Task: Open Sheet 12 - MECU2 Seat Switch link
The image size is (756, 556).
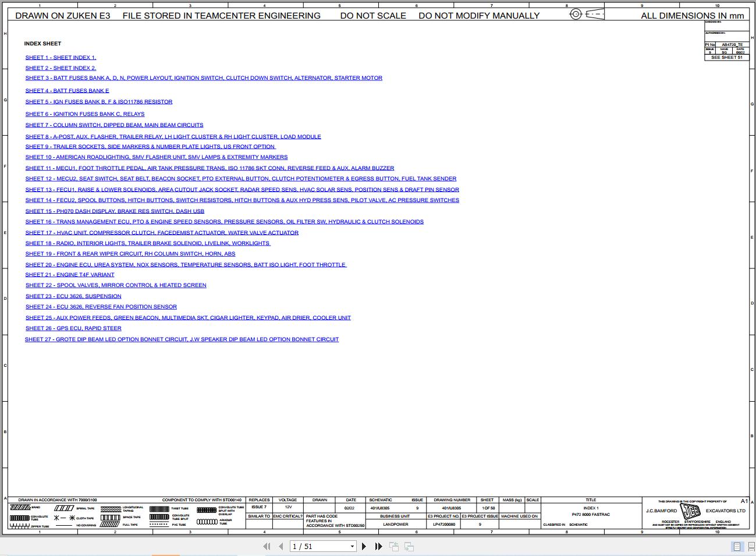Action: (241, 179)
